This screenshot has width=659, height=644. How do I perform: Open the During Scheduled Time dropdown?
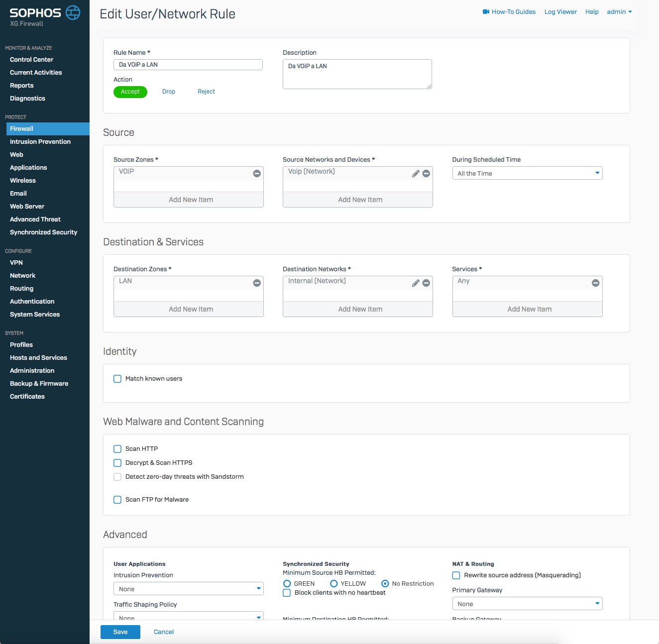click(527, 173)
